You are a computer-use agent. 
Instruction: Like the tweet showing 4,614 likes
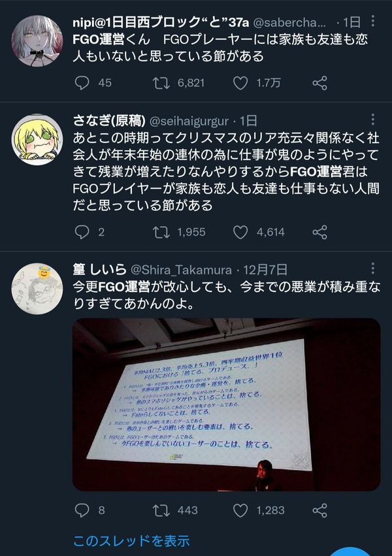(x=240, y=232)
